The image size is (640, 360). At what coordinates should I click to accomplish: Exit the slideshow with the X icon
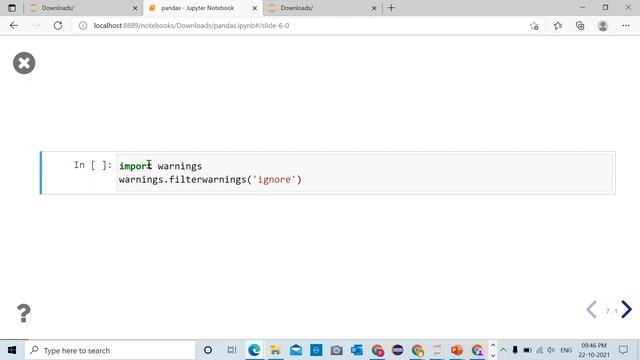[x=24, y=63]
